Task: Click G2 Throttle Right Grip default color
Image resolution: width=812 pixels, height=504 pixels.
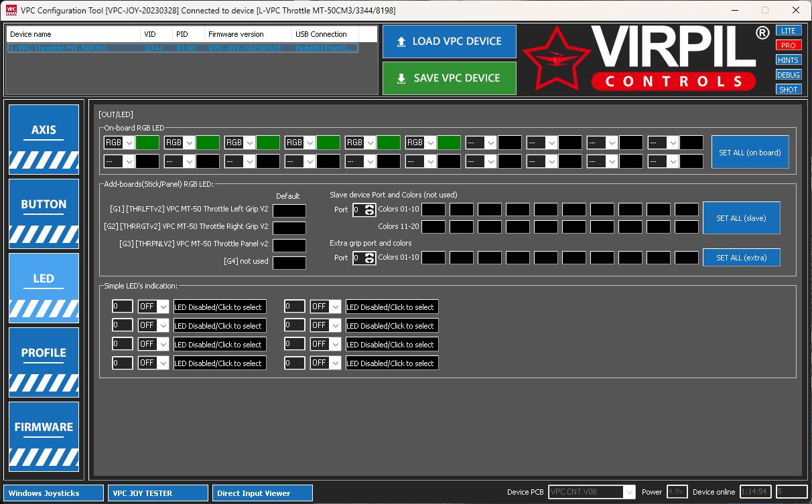Action: (x=289, y=228)
